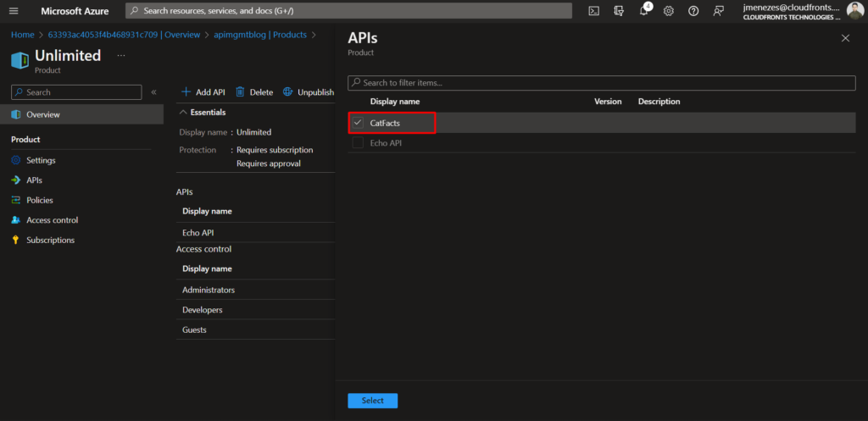Viewport: 868px width, 421px height.
Task: Open the more options ellipsis beside Unlimited
Action: [121, 55]
